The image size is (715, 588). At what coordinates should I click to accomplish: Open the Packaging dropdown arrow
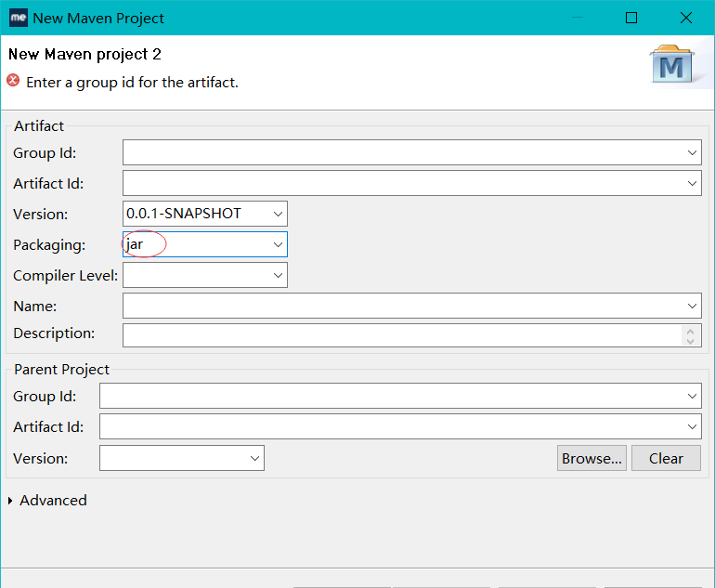pos(278,244)
